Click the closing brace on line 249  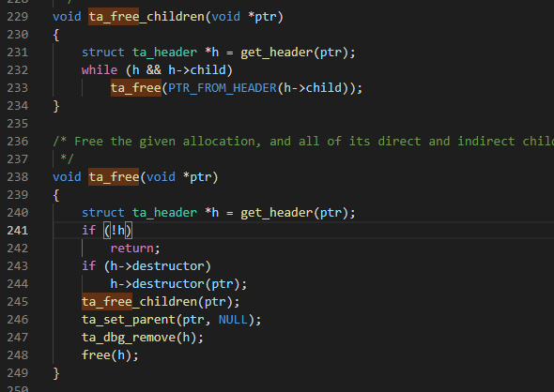click(56, 373)
